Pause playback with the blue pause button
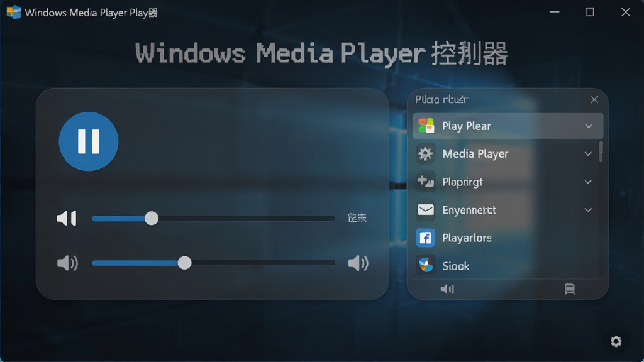 click(88, 141)
